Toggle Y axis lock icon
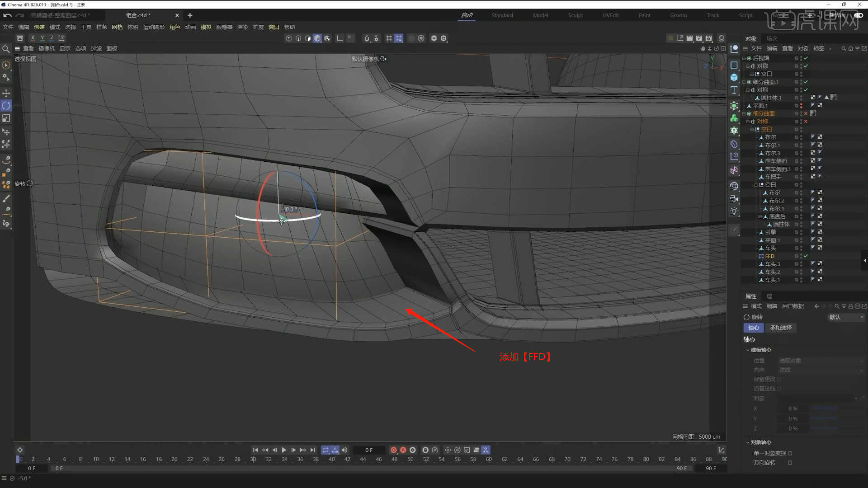The image size is (868, 488). (x=42, y=38)
